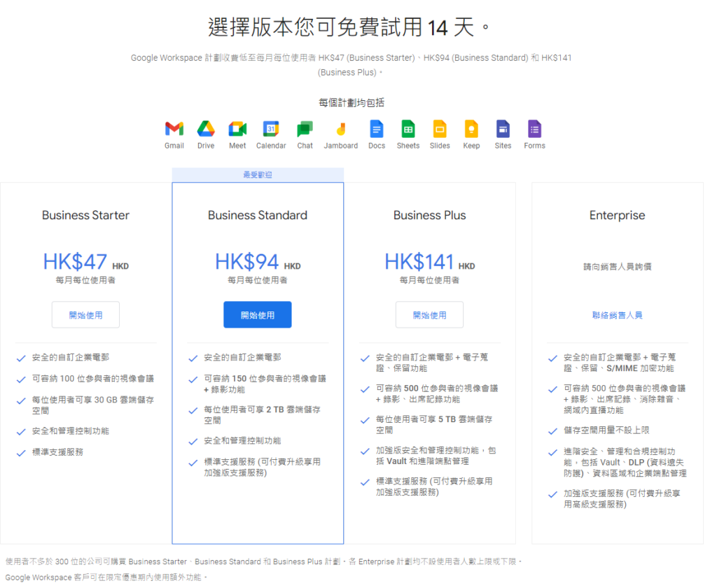Click 可容納 150 位參與者 feature text

pos(265,384)
